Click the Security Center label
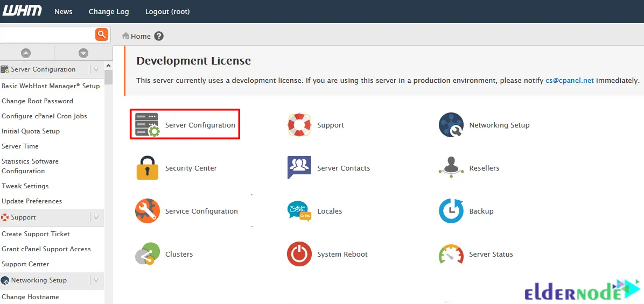Image resolution: width=644 pixels, height=304 pixels. [x=191, y=168]
